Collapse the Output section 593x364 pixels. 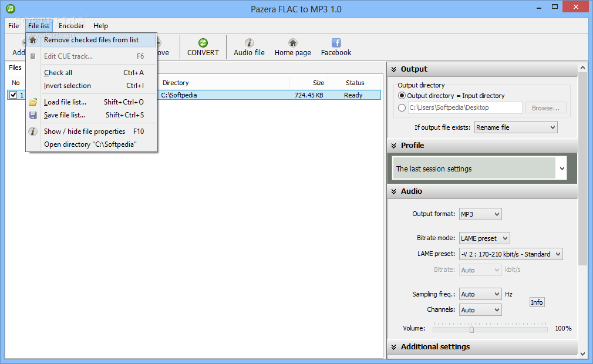[394, 69]
